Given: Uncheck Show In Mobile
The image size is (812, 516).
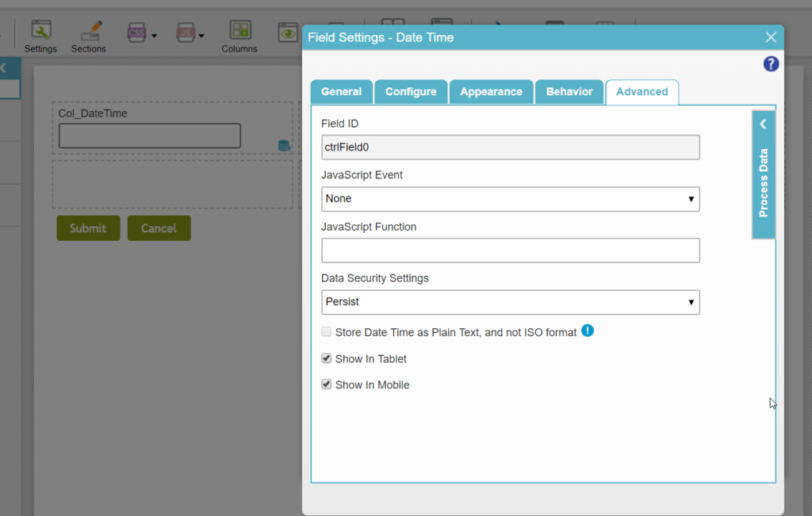Looking at the screenshot, I should (326, 384).
